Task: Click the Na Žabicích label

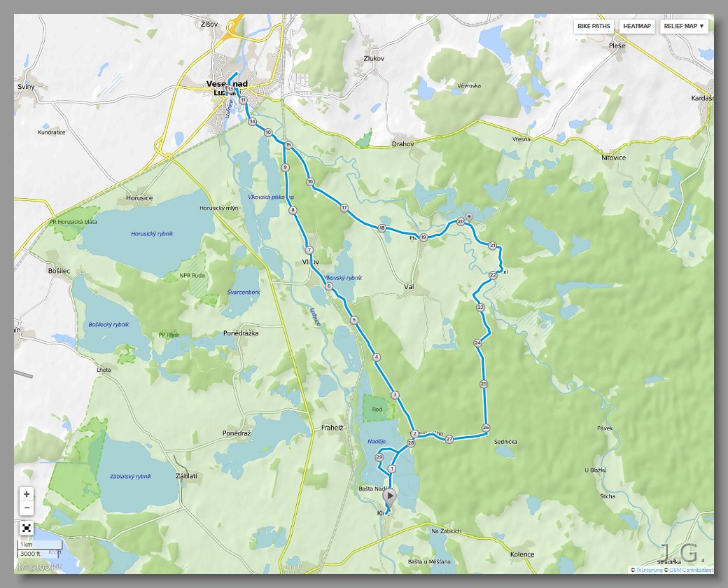Action: click(x=446, y=531)
